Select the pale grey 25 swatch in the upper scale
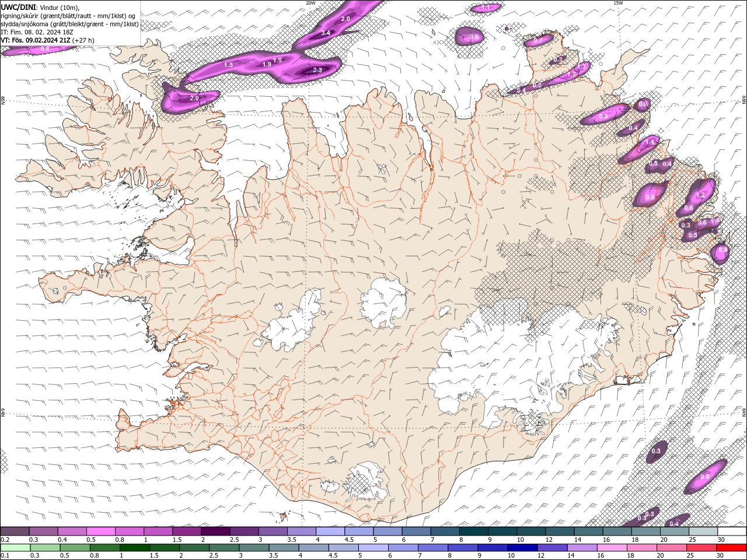The image size is (747, 560). click(703, 531)
